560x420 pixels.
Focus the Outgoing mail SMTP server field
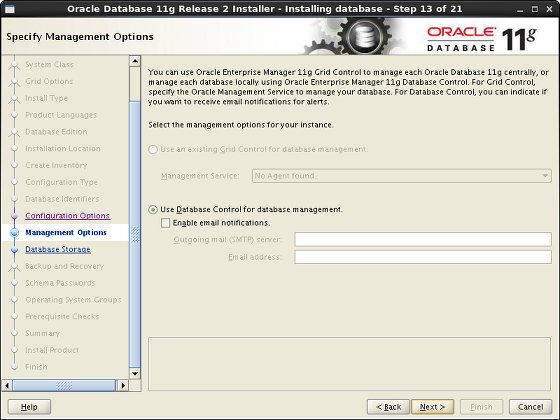pyautogui.click(x=423, y=239)
